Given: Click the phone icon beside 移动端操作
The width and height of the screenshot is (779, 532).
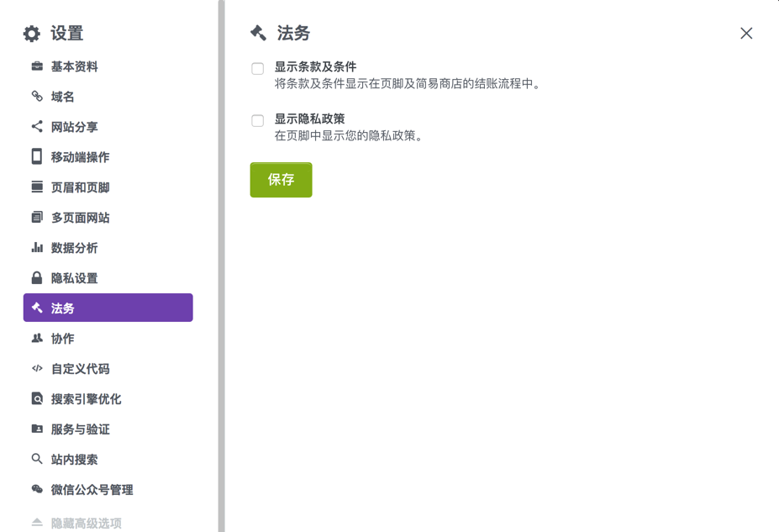Looking at the screenshot, I should 37,156.
